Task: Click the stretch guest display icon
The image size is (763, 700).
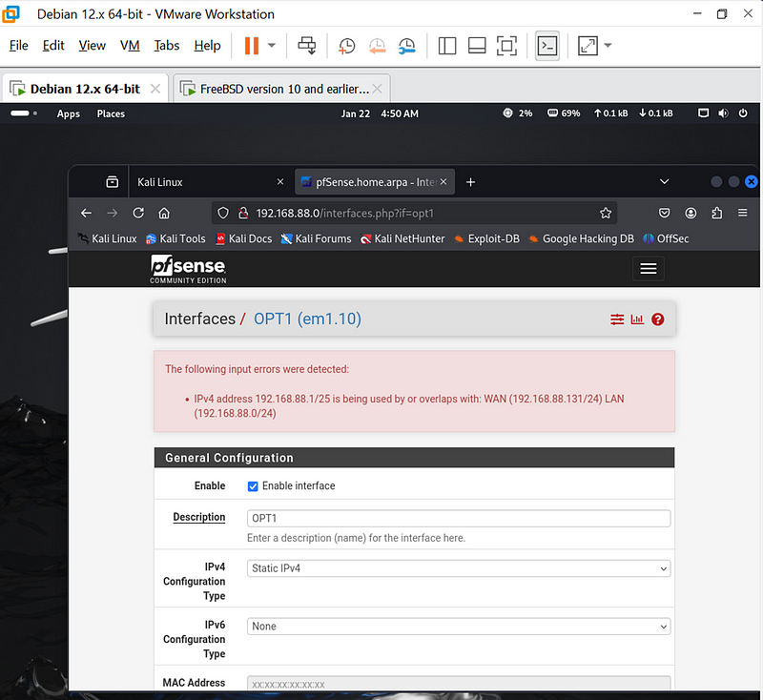Action: (588, 46)
